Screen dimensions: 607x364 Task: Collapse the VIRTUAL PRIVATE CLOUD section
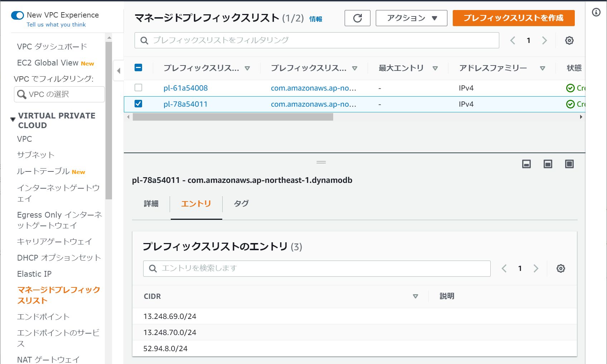click(x=13, y=119)
